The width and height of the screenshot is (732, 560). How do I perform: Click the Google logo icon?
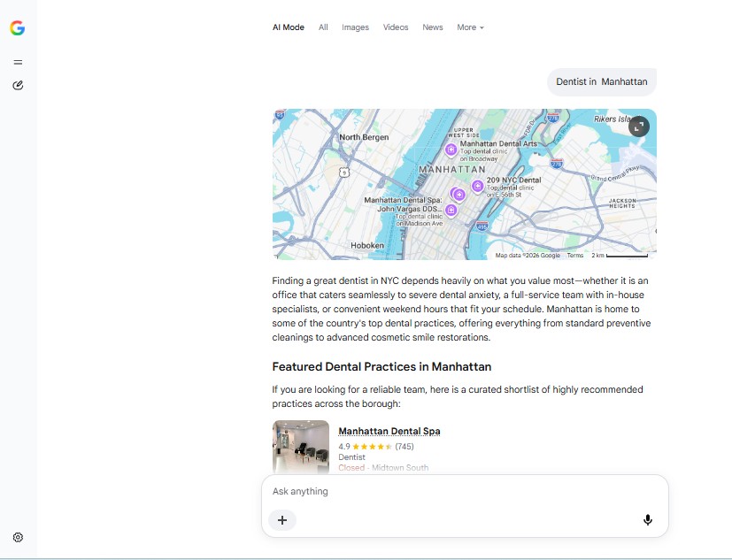(18, 28)
